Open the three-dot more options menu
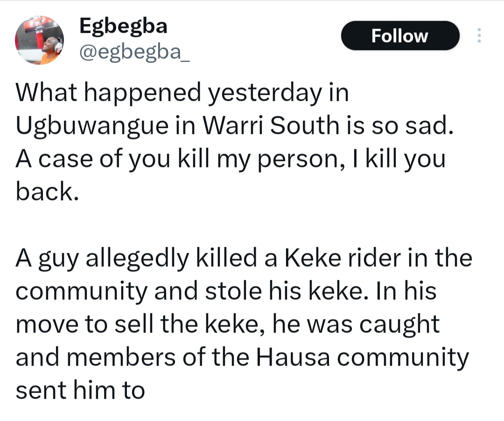504x421 pixels. tap(478, 36)
